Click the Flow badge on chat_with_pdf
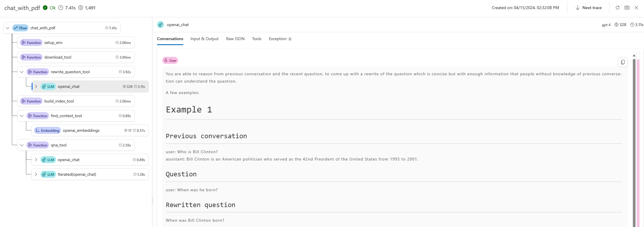The height and width of the screenshot is (227, 644). tap(20, 28)
